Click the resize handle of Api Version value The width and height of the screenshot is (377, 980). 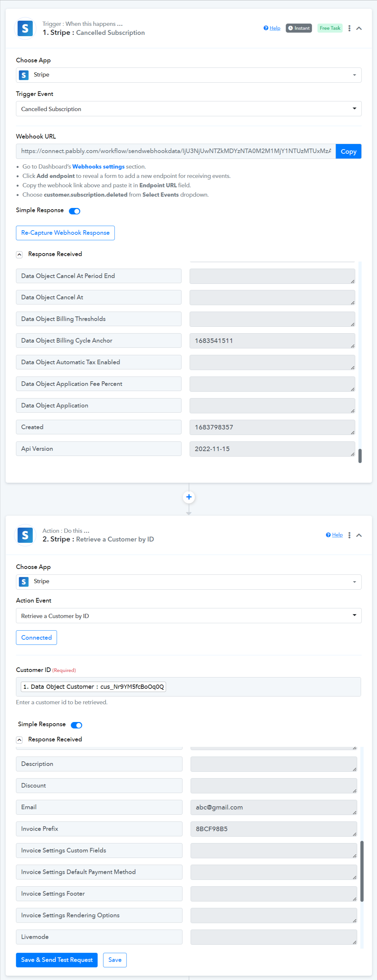click(353, 454)
